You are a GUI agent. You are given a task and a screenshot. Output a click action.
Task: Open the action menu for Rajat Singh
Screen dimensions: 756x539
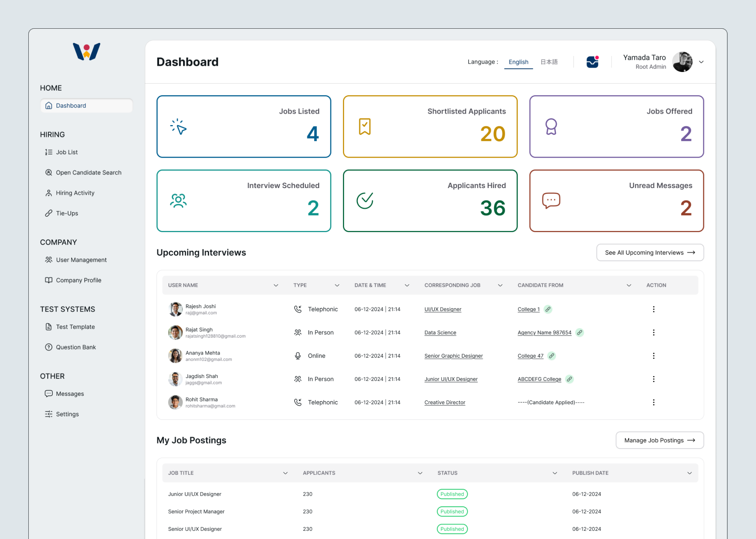(654, 332)
